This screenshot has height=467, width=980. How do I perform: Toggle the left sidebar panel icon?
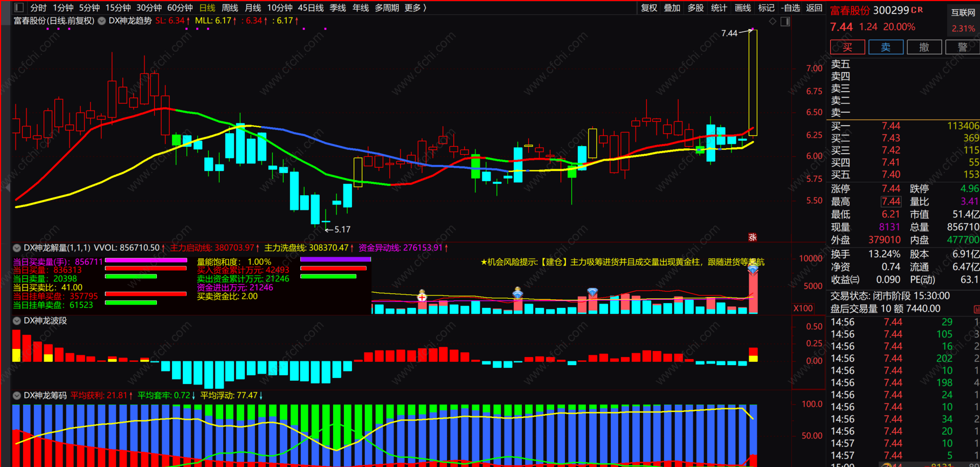click(x=19, y=8)
